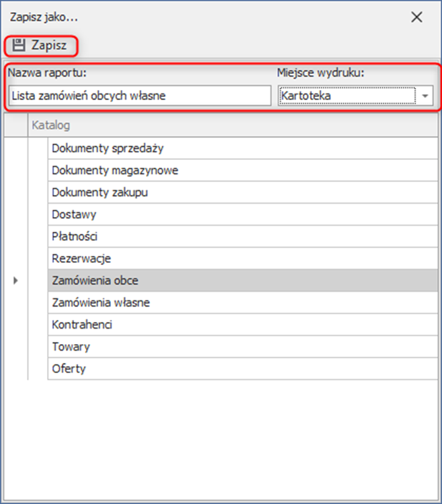The width and height of the screenshot is (442, 504).
Task: Click the Katalog column header
Action: (x=232, y=126)
